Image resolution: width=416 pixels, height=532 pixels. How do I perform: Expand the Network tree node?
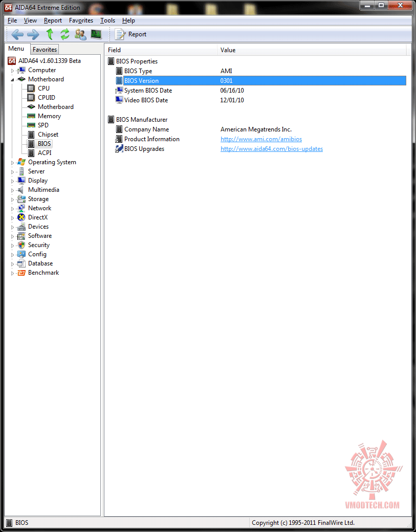pyautogui.click(x=13, y=209)
